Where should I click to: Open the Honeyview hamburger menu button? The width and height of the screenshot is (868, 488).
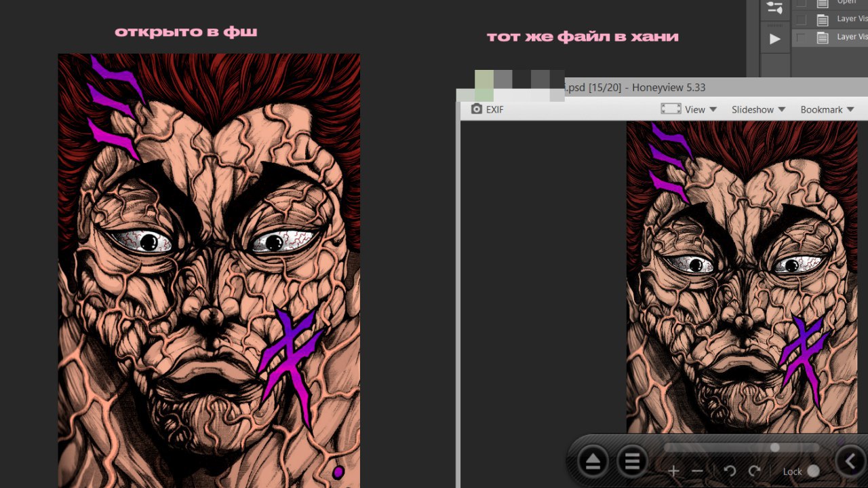pyautogui.click(x=632, y=462)
